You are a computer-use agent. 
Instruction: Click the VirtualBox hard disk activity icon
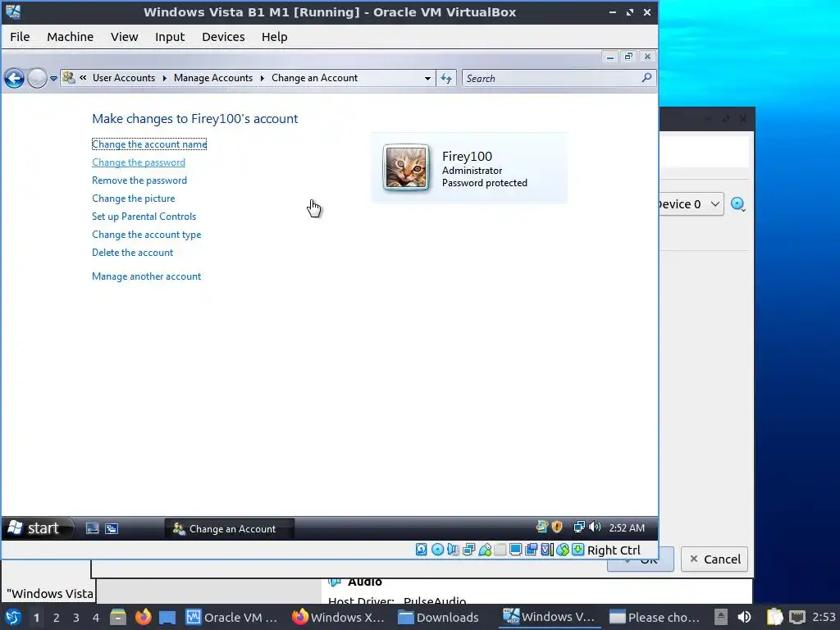point(422,550)
